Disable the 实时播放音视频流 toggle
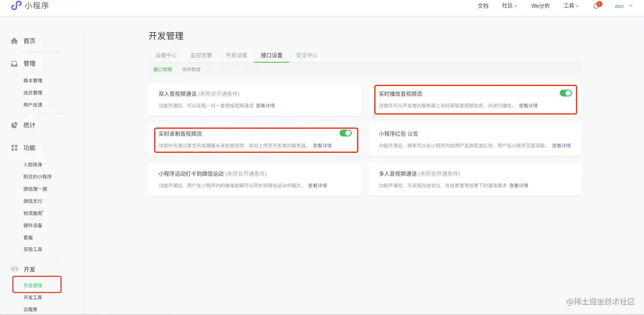 tap(566, 93)
